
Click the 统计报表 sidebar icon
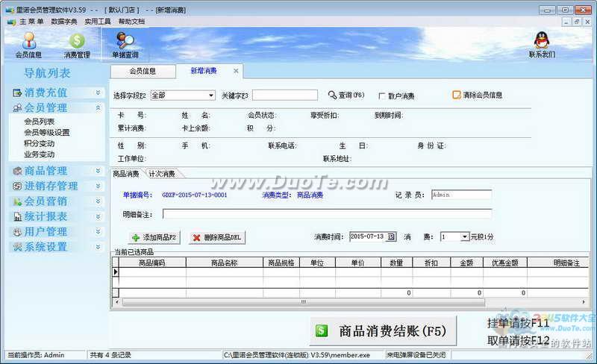[x=17, y=216]
